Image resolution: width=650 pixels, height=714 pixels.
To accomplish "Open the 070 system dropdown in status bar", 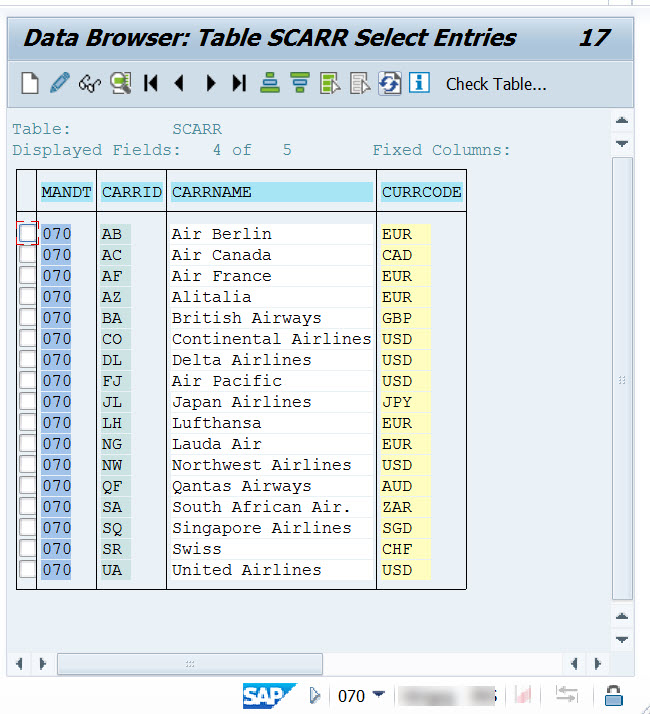I will pos(378,695).
